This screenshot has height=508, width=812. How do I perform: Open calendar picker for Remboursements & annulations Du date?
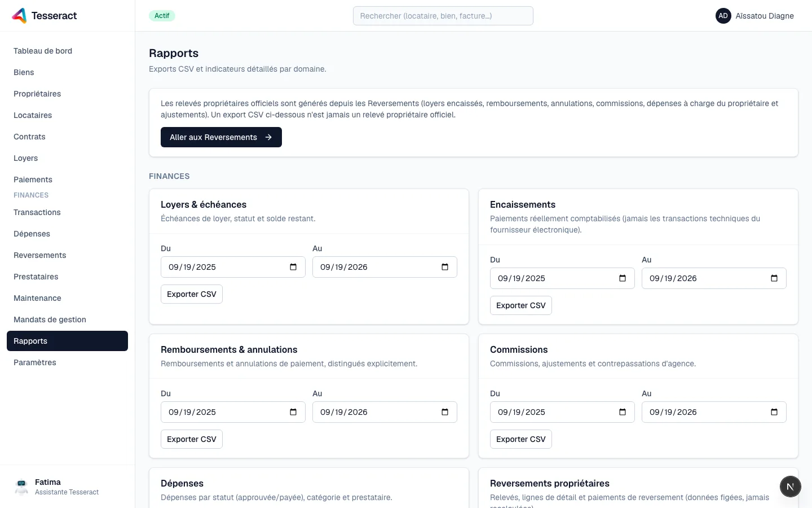pos(293,412)
